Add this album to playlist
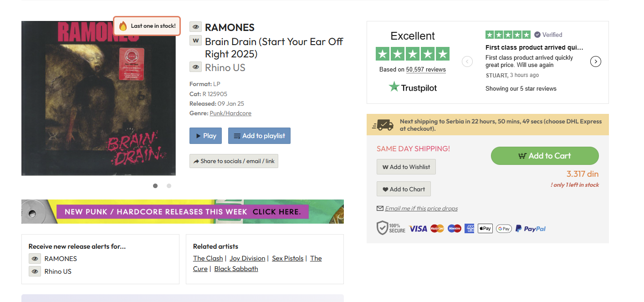 click(259, 136)
